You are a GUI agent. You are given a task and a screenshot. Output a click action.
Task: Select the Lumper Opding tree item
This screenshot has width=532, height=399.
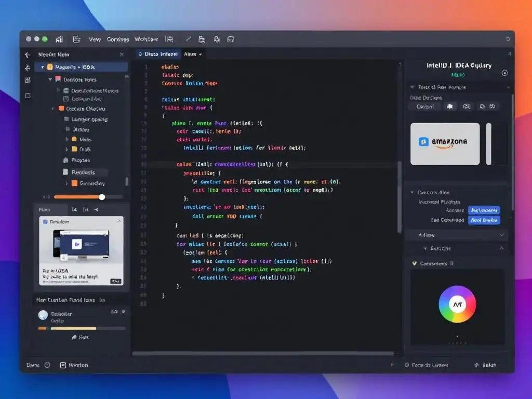click(x=86, y=119)
